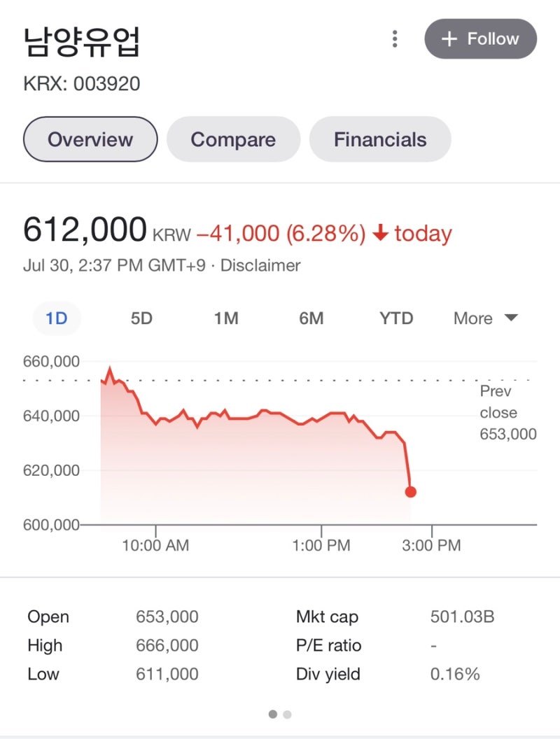Expand the More time ranges dropdown

(485, 318)
